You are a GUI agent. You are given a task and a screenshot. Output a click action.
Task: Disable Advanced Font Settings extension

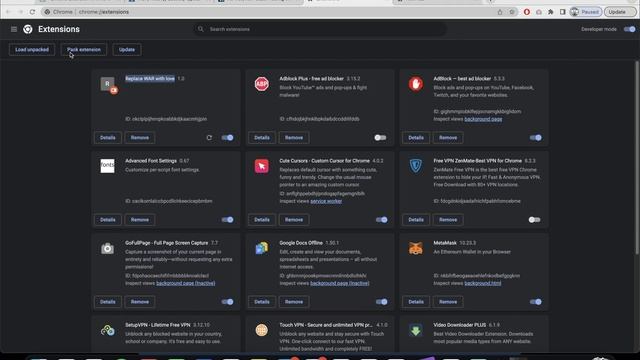pos(227,220)
